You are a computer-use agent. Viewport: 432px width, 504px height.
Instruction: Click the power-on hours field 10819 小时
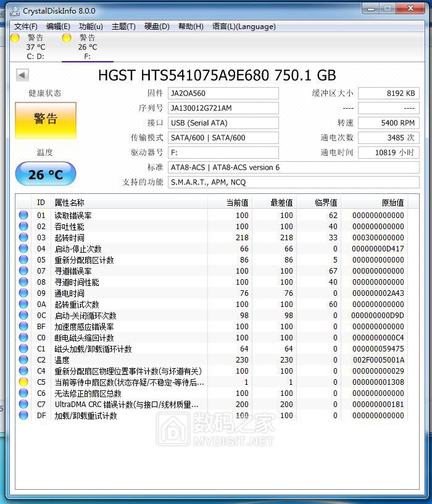click(389, 153)
